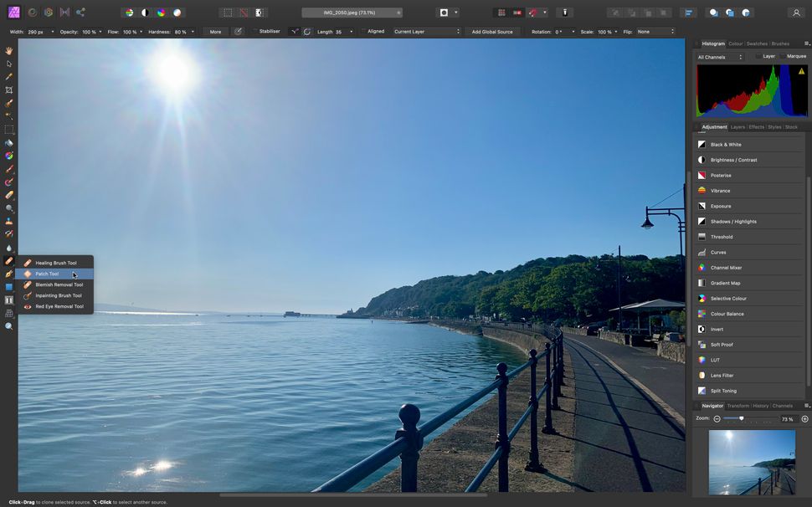Select the Paint Brush tool
812x507 pixels.
[9, 167]
